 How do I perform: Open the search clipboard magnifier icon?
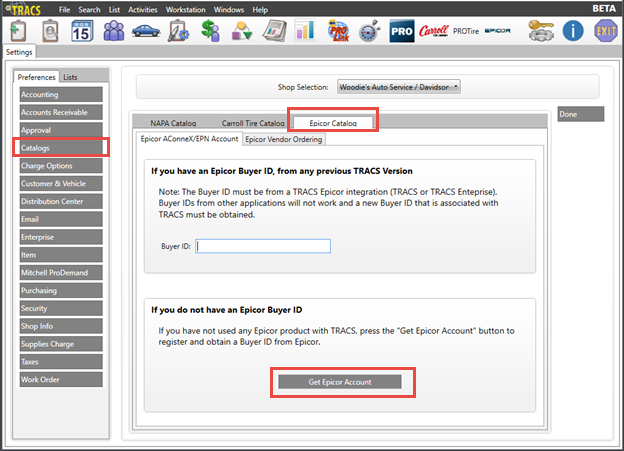click(50, 31)
